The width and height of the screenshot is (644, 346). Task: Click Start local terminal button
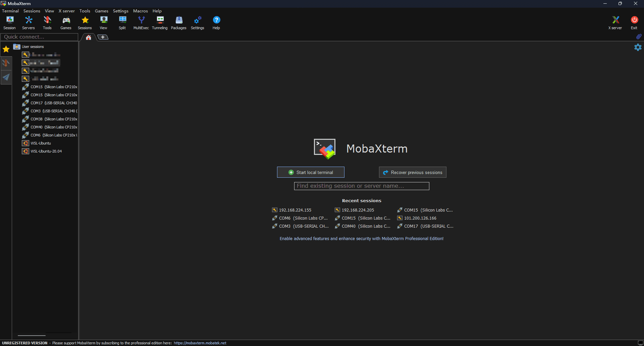click(x=311, y=172)
